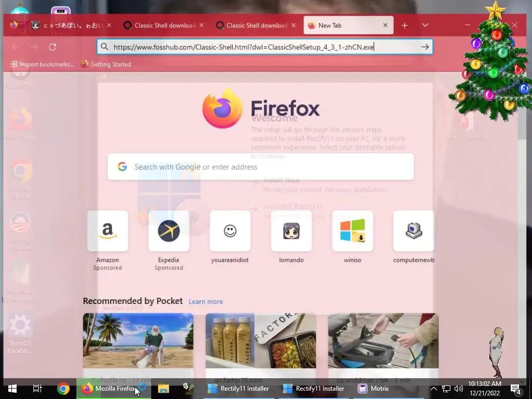The height and width of the screenshot is (399, 532).
Task: Click the back arrow in Firefox toolbar
Action: pyautogui.click(x=16, y=47)
